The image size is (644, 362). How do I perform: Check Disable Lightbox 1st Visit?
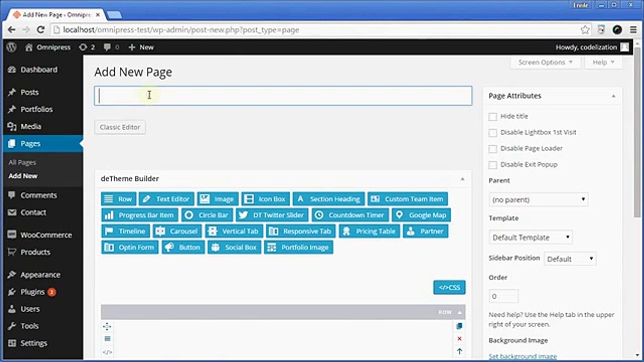[493, 133]
